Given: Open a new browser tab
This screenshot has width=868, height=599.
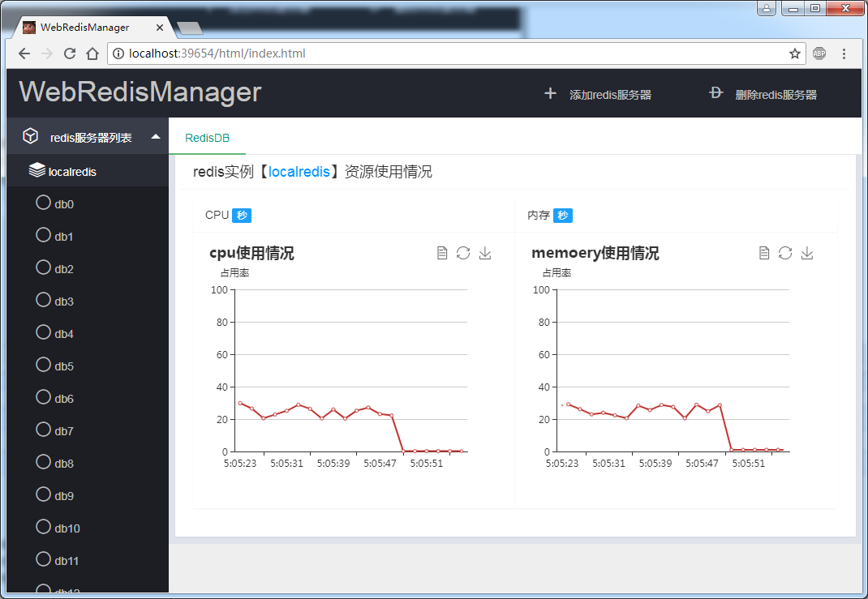Looking at the screenshot, I should (x=190, y=28).
